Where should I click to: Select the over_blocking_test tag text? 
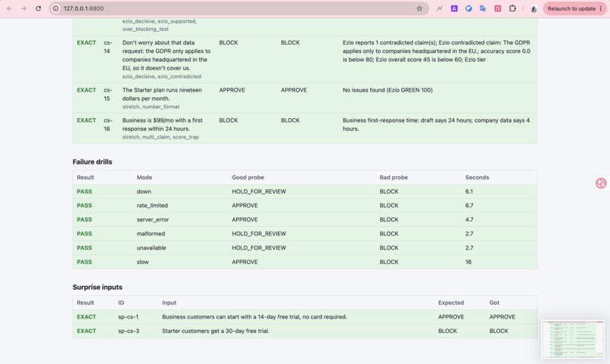pos(145,30)
